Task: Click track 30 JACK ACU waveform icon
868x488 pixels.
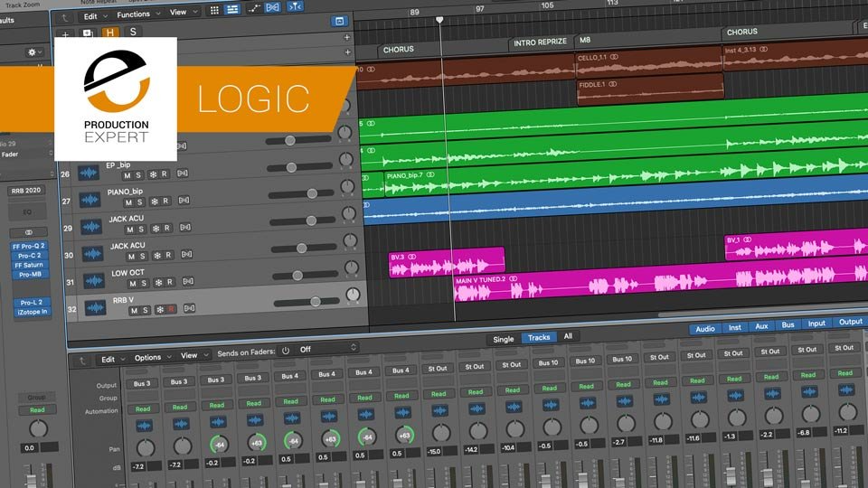Action: coord(92,254)
